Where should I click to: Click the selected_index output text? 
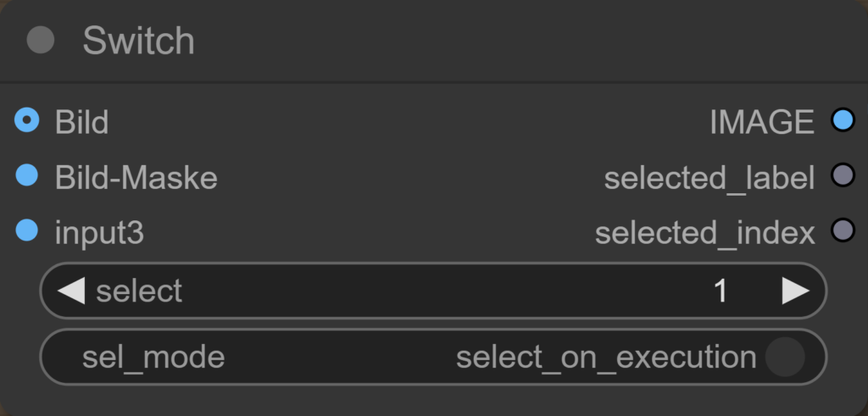tap(704, 232)
